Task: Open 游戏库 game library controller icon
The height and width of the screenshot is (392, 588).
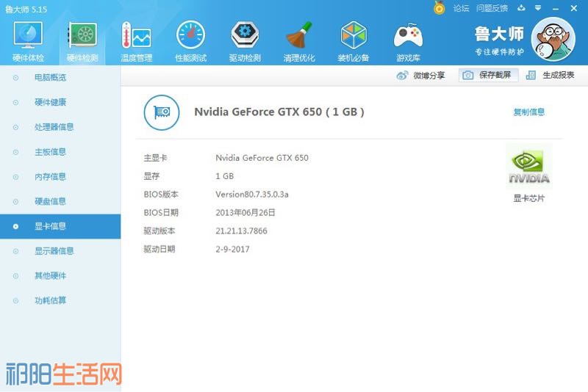Action: 408,41
